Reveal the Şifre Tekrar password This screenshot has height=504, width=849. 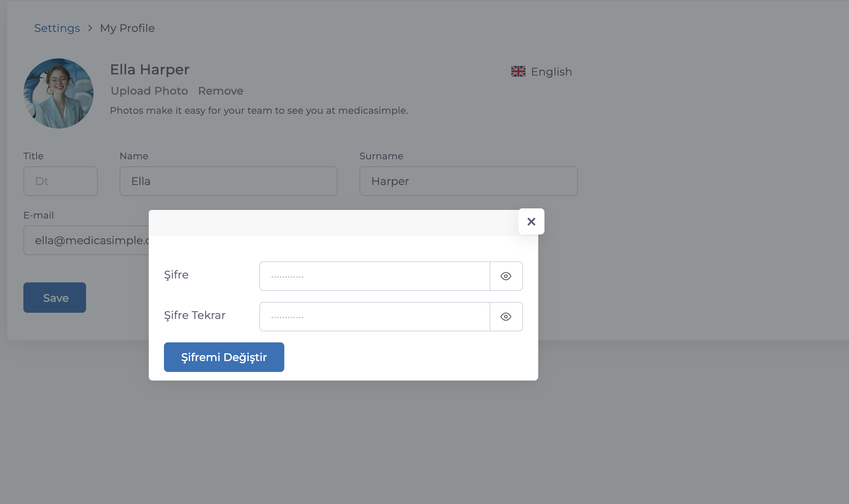pos(506,317)
